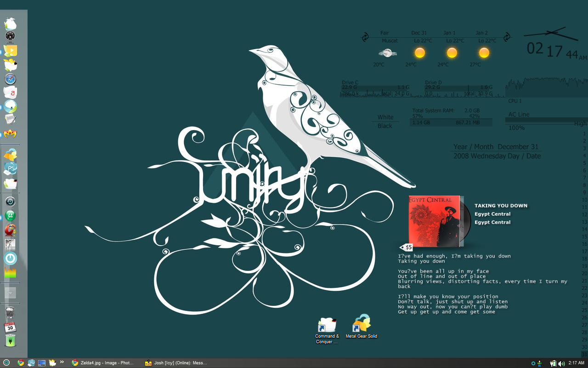Image resolution: width=588 pixels, height=368 pixels.
Task: Select Black theme option
Action: [x=385, y=126]
